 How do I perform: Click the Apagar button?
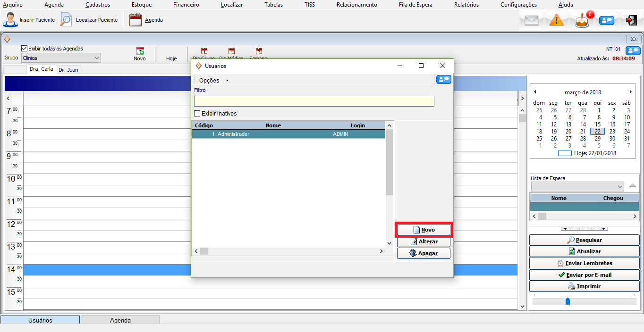coord(424,253)
